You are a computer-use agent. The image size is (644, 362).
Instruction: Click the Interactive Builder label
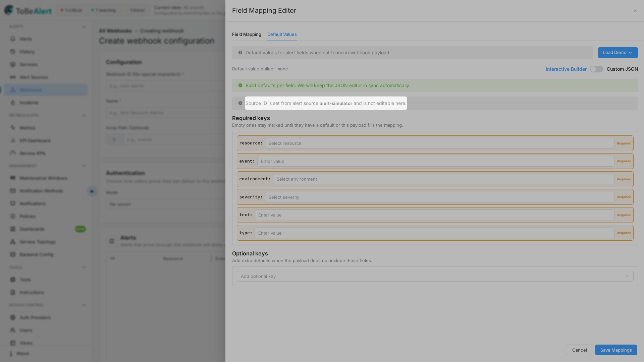pyautogui.click(x=566, y=69)
